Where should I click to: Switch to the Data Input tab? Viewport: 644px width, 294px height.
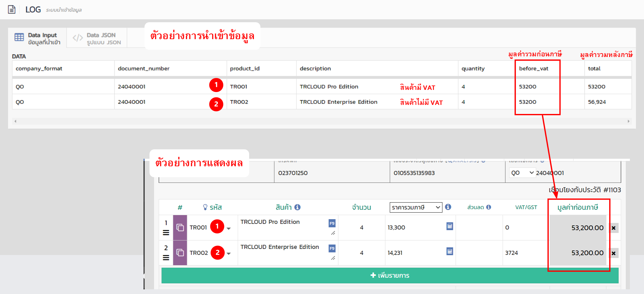click(x=37, y=38)
